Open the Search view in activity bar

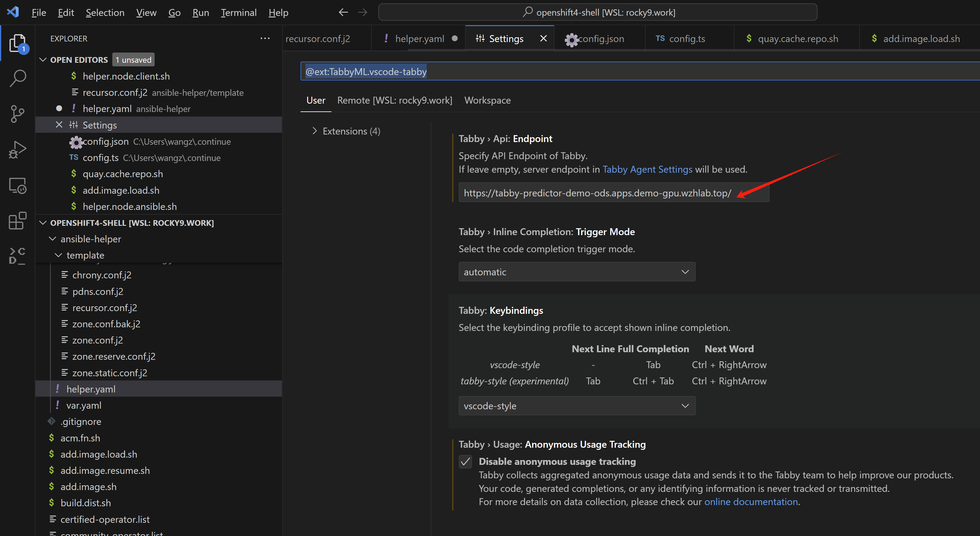point(17,78)
